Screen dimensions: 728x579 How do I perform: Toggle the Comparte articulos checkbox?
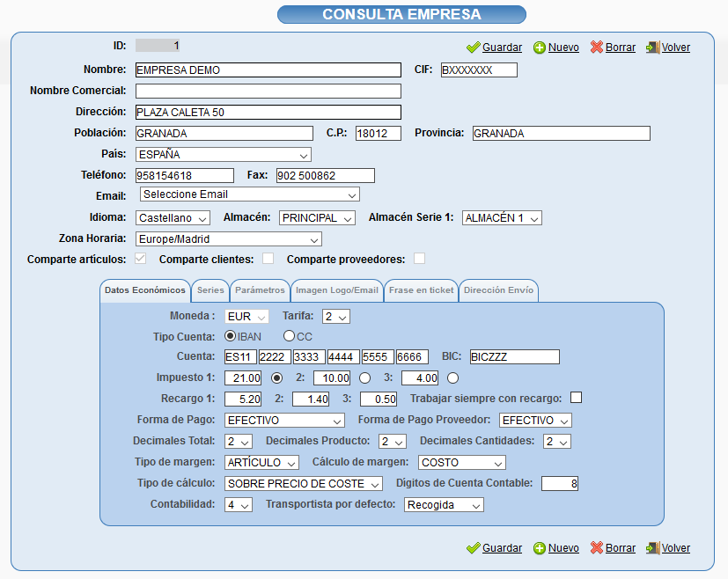140,259
